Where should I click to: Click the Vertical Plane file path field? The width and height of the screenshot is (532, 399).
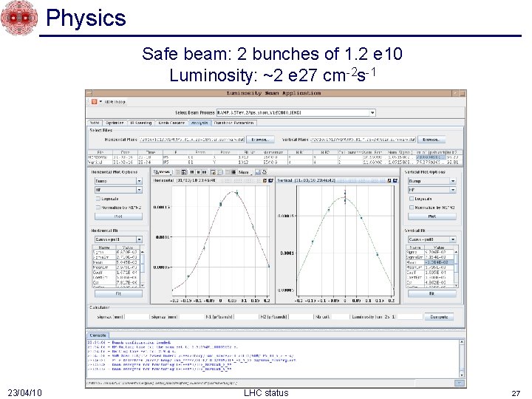363,140
